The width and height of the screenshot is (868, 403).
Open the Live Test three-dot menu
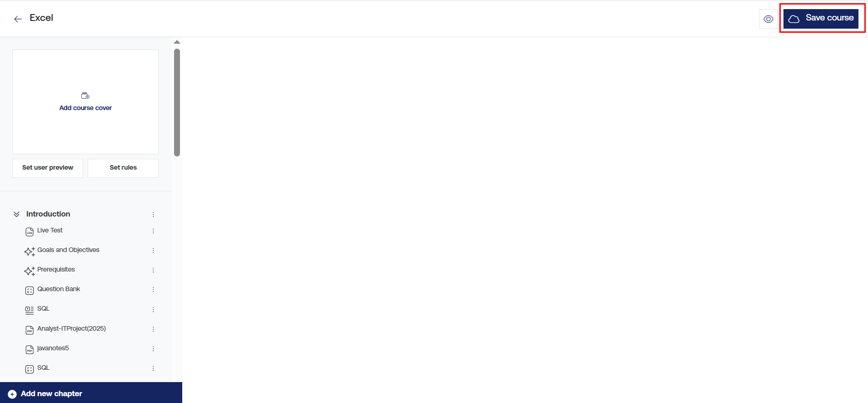[x=153, y=231]
